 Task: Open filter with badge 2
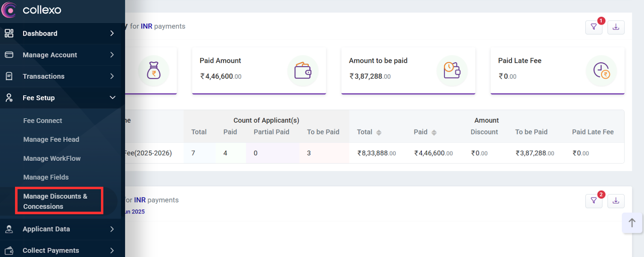594,201
